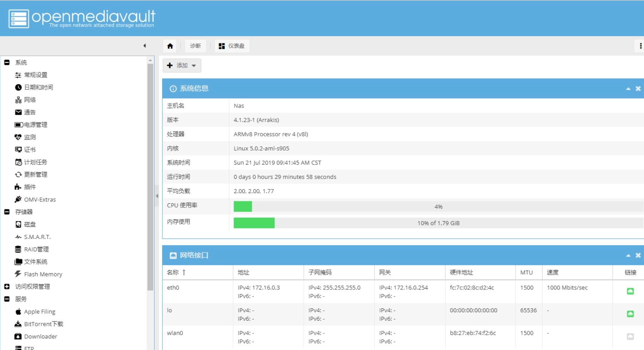Screen dimensions: 644x350
Task: Click the wlan0 link status icon
Action: coord(630,337)
